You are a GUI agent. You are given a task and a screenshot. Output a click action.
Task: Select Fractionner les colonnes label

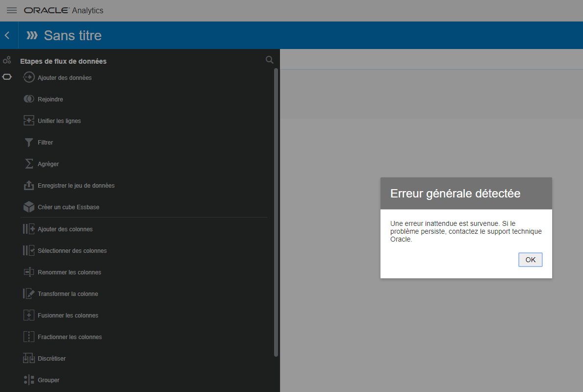click(70, 337)
